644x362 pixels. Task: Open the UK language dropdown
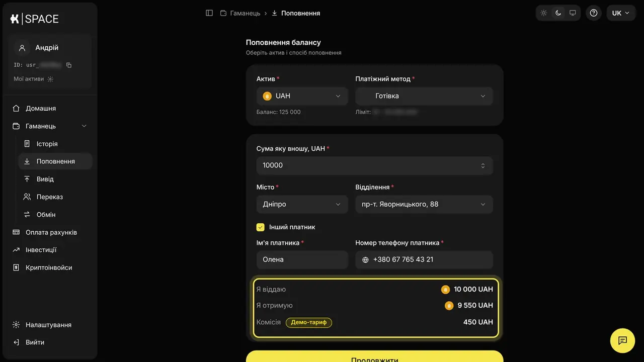point(620,13)
